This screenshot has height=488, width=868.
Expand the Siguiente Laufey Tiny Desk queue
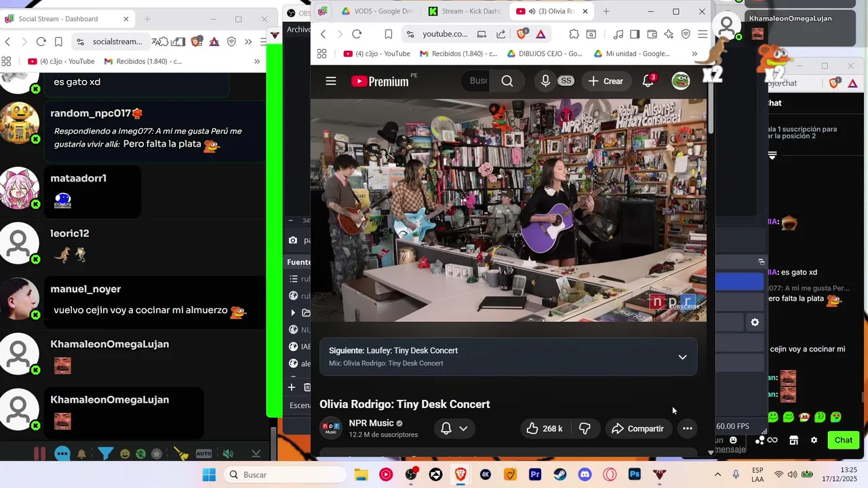coord(682,357)
